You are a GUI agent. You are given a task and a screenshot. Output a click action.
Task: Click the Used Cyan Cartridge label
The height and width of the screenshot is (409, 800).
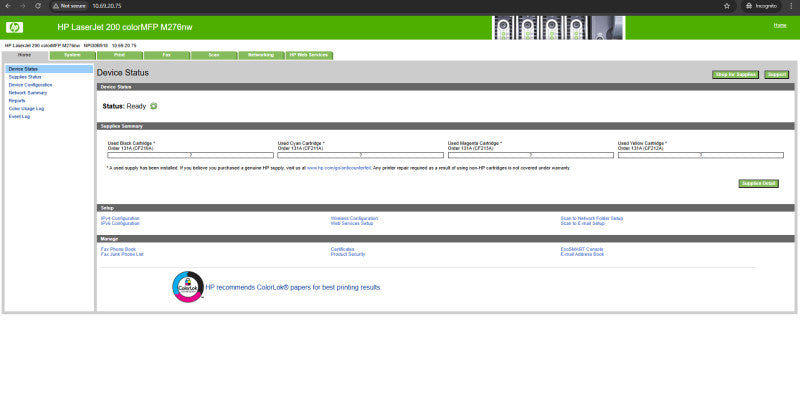(301, 143)
